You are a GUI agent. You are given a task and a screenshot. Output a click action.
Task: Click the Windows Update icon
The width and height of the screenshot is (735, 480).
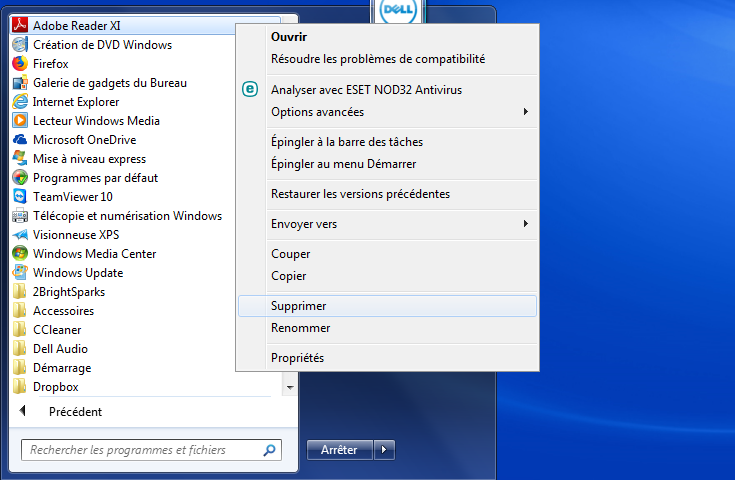tap(20, 272)
